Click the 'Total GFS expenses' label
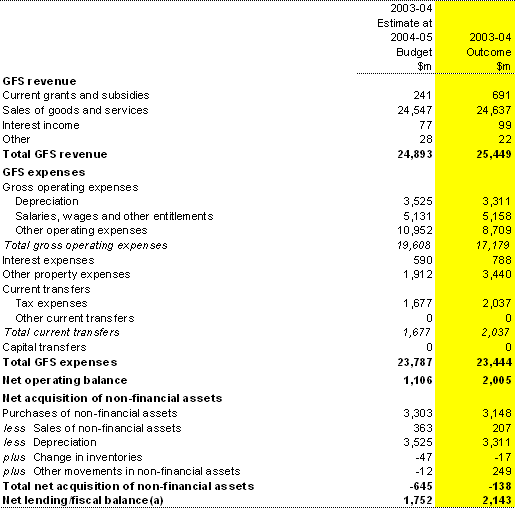 (x=60, y=362)
